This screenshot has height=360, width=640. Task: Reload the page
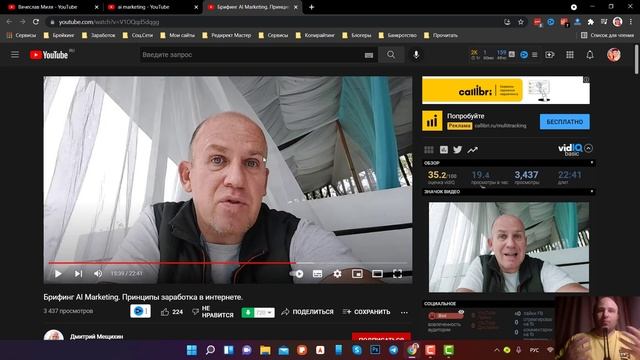(x=36, y=22)
